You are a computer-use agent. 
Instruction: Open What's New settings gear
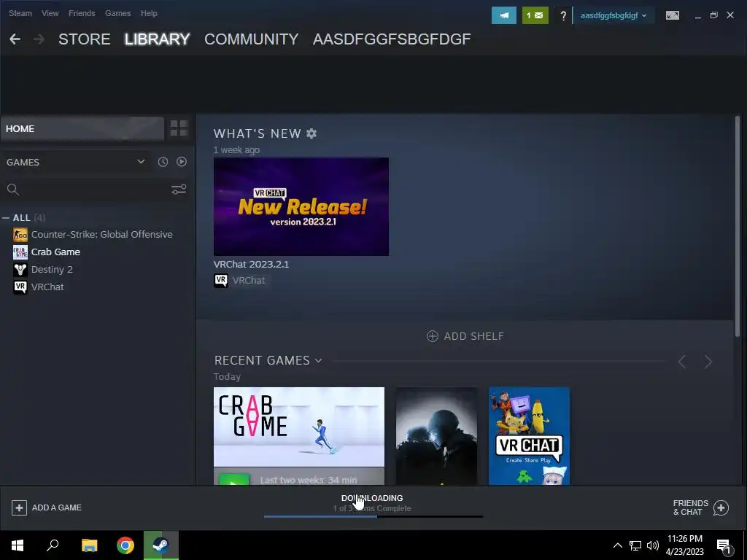311,133
